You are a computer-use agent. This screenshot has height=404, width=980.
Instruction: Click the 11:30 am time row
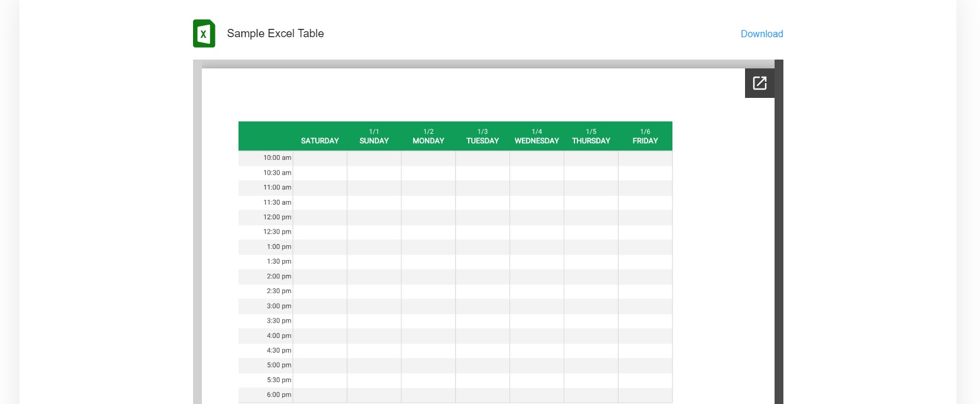pos(455,202)
